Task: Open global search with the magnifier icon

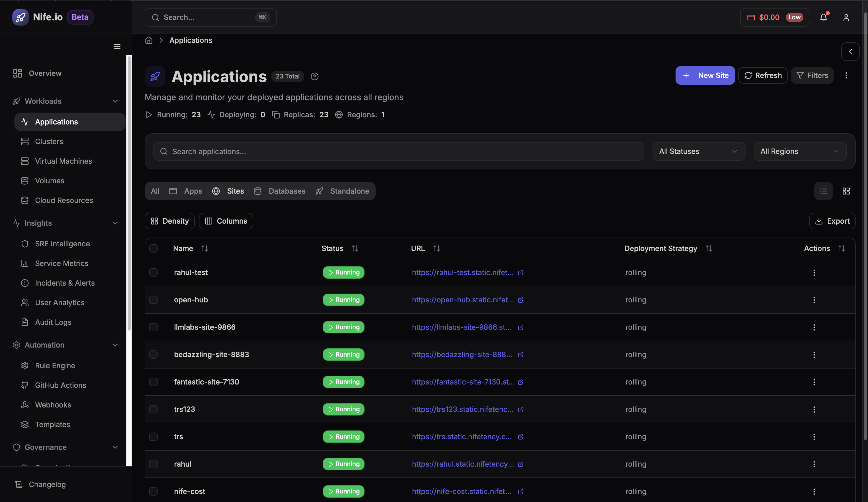Action: [x=156, y=17]
